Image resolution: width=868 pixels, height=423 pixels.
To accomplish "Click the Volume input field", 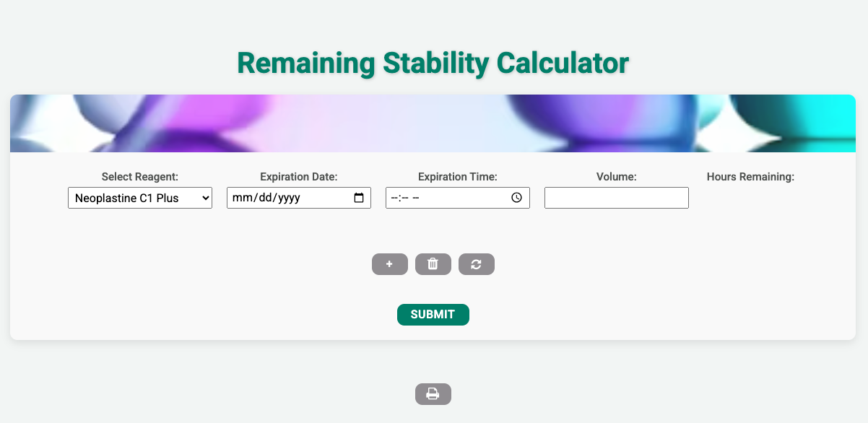I will point(616,197).
